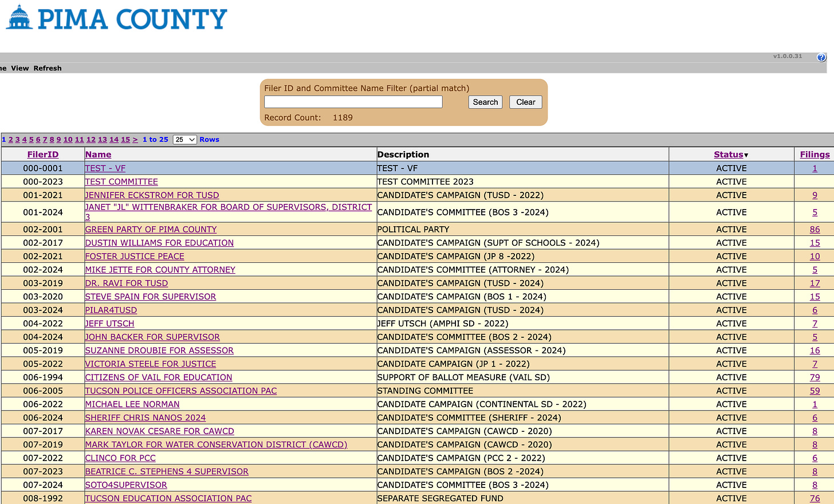Open the rows-per-page dropdown showing 25

click(184, 140)
